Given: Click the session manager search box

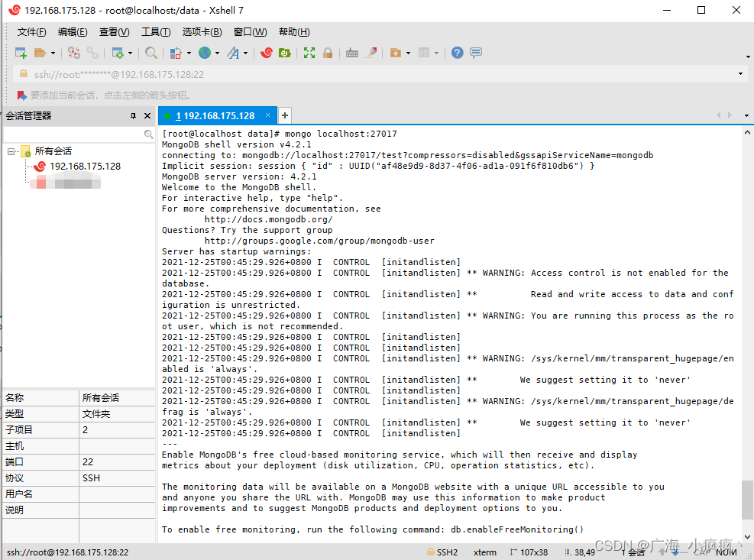Looking at the screenshot, I should (x=73, y=134).
